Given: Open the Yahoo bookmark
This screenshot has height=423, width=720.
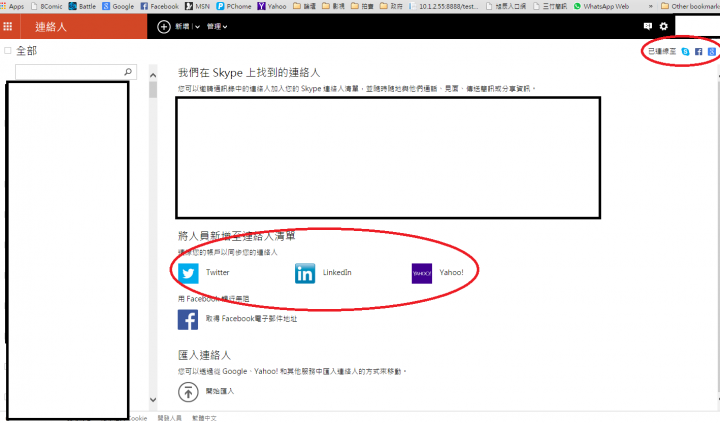Looking at the screenshot, I should 272,6.
